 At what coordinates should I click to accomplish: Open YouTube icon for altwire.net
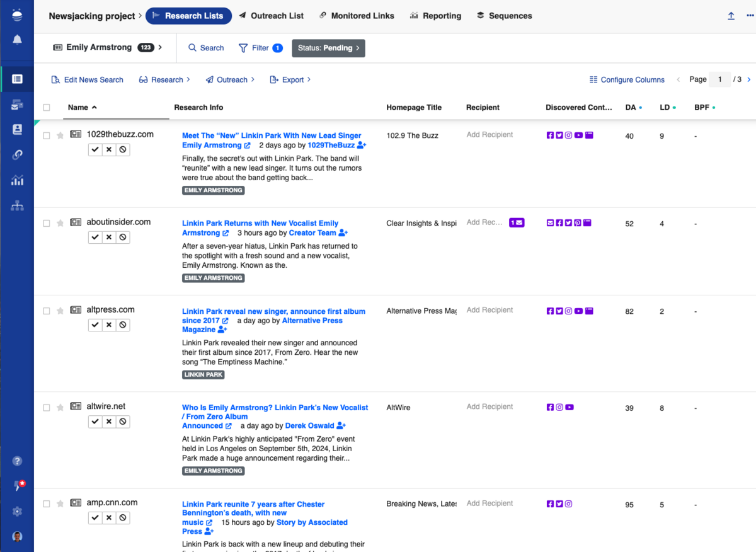point(570,408)
